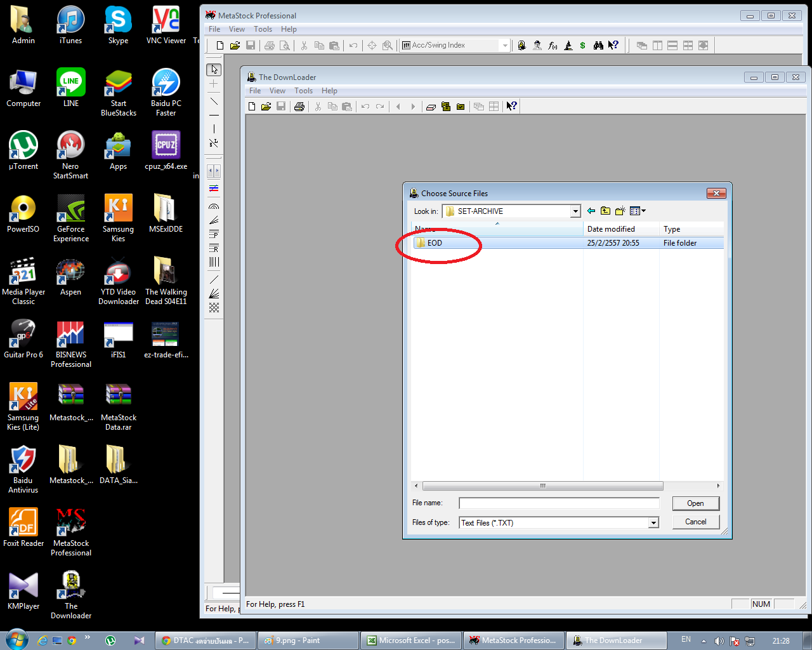The height and width of the screenshot is (650, 812).
Task: Open Tools menu in MetaStock Professional
Action: [263, 29]
